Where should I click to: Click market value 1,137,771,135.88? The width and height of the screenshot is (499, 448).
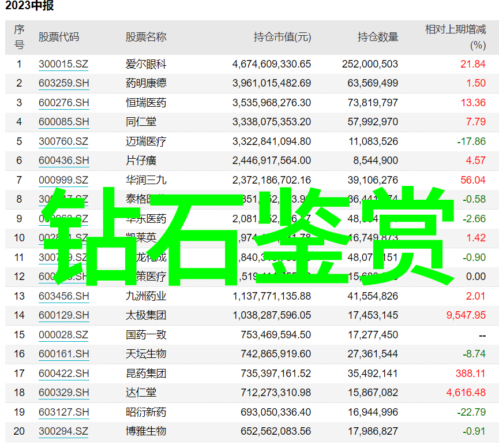[x=272, y=296]
